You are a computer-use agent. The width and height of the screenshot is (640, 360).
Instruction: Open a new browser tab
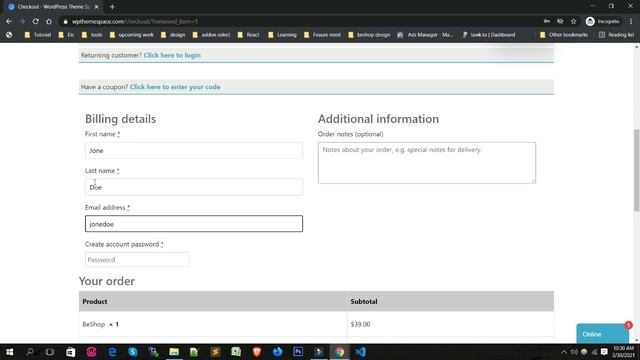click(112, 7)
